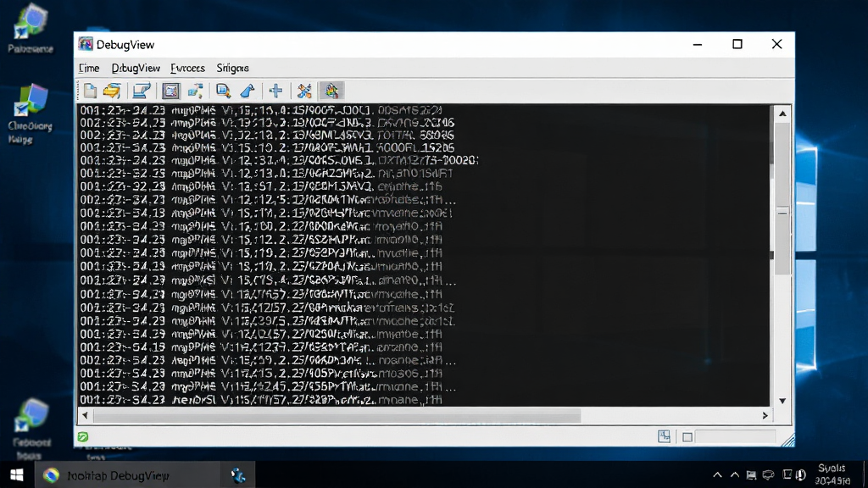Screen dimensions: 868x488
Task: Minimize the DebugView window
Action: 698,44
